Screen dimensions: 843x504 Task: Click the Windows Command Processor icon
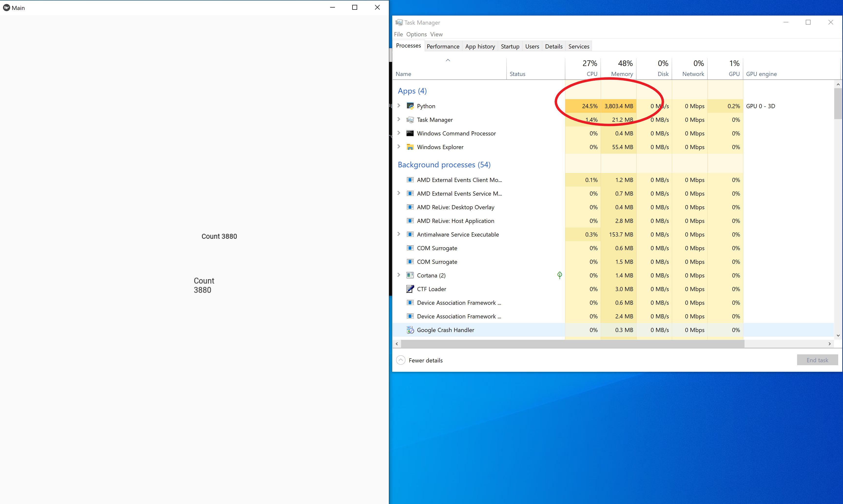point(410,133)
